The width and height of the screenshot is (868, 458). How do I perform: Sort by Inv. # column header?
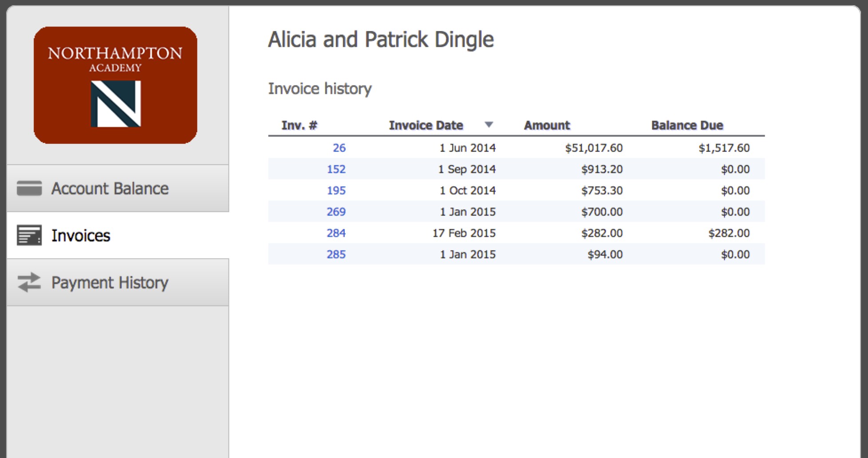(x=299, y=125)
